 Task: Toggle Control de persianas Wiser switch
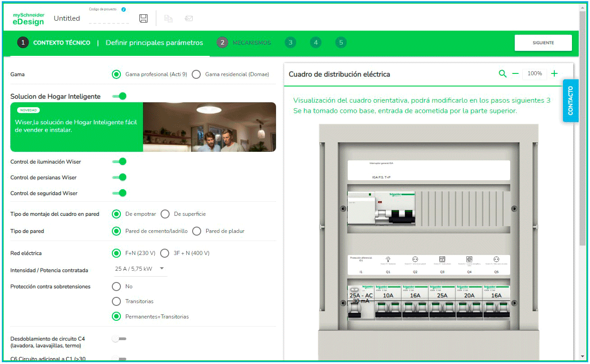click(119, 177)
